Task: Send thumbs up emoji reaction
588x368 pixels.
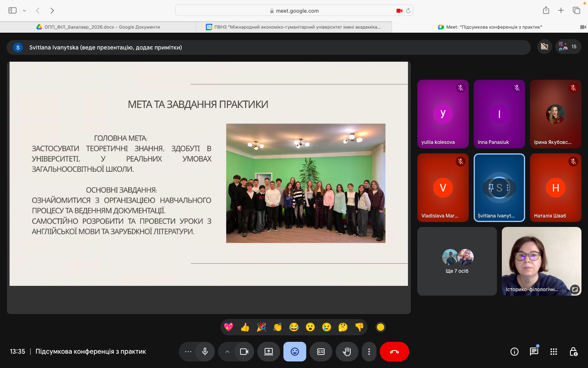Action: pyautogui.click(x=245, y=327)
